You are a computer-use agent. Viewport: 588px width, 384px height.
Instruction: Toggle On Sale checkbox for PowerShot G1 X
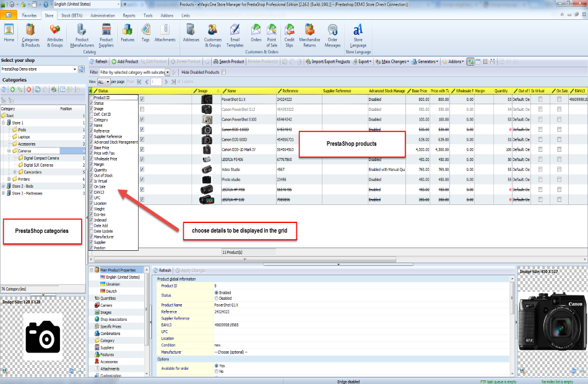click(559, 99)
